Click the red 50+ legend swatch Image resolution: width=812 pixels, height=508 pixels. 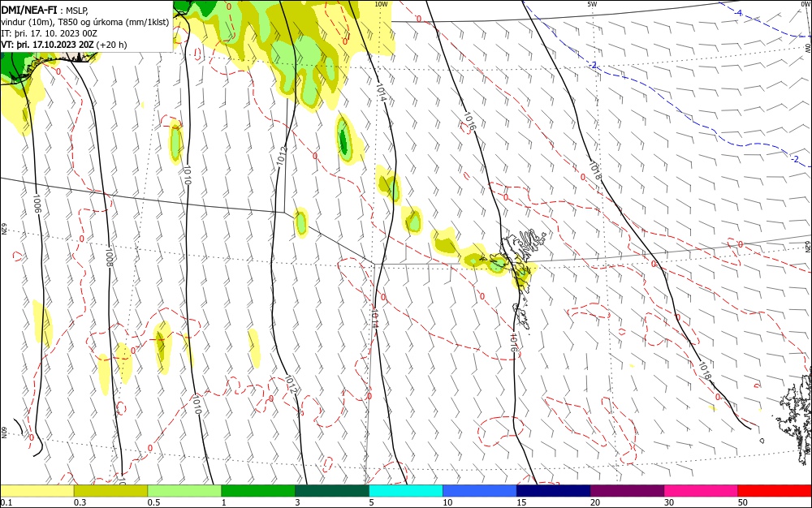coord(775,491)
